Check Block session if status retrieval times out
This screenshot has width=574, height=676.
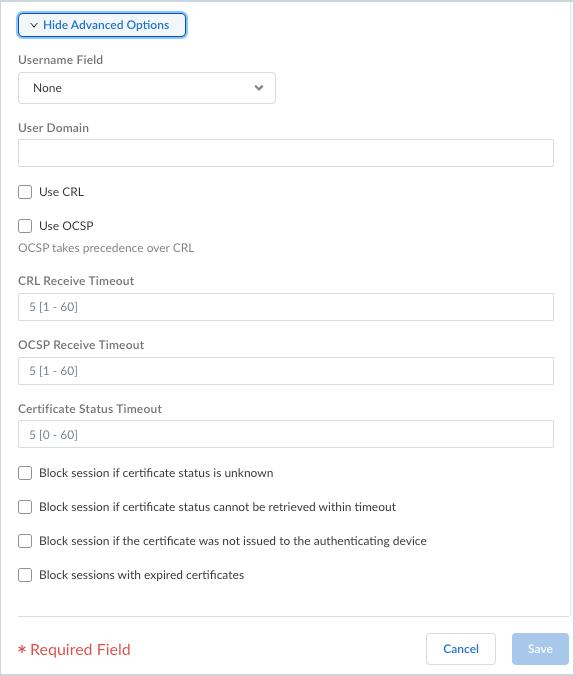[25, 507]
